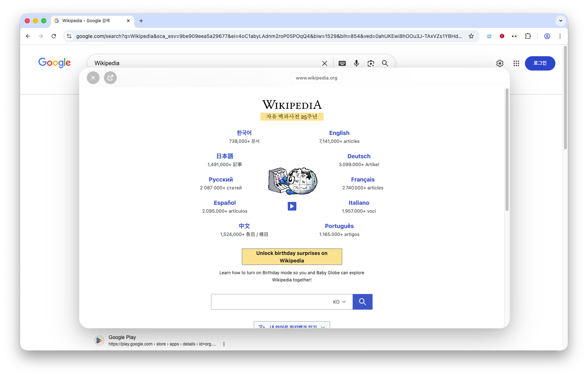Play the Baby Globe animation
Viewport: 588px width, 377px height.
coord(292,206)
